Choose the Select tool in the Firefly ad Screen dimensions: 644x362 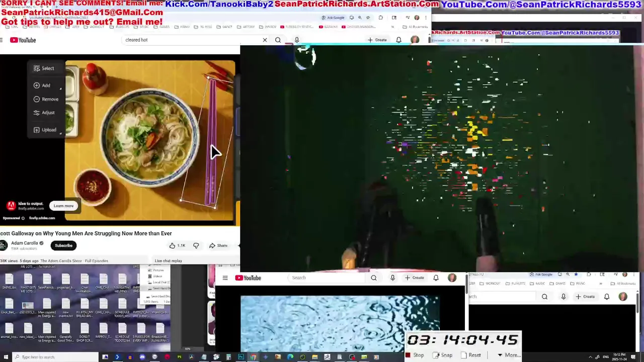[44, 68]
